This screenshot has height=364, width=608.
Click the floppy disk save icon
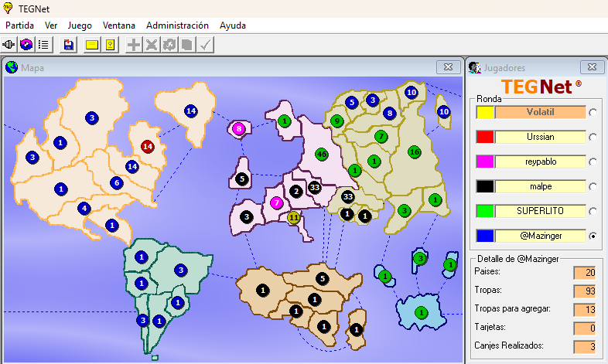(x=69, y=45)
